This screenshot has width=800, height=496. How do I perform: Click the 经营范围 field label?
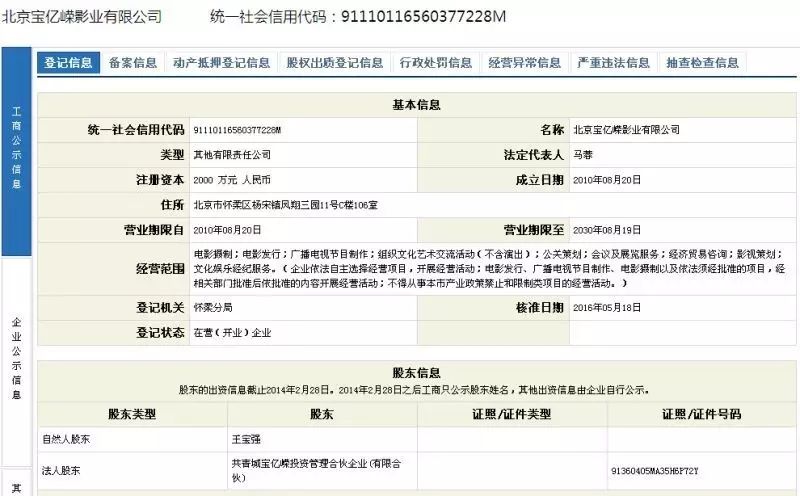tap(160, 269)
